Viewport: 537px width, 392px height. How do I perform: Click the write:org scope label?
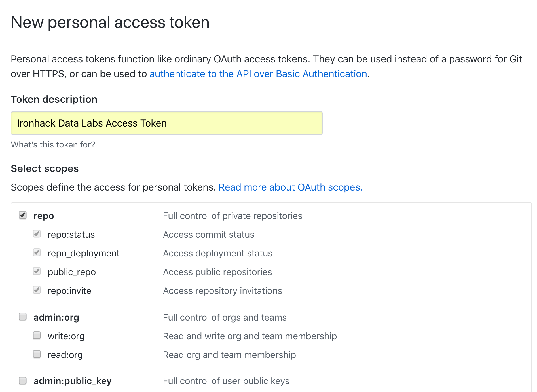click(x=66, y=336)
